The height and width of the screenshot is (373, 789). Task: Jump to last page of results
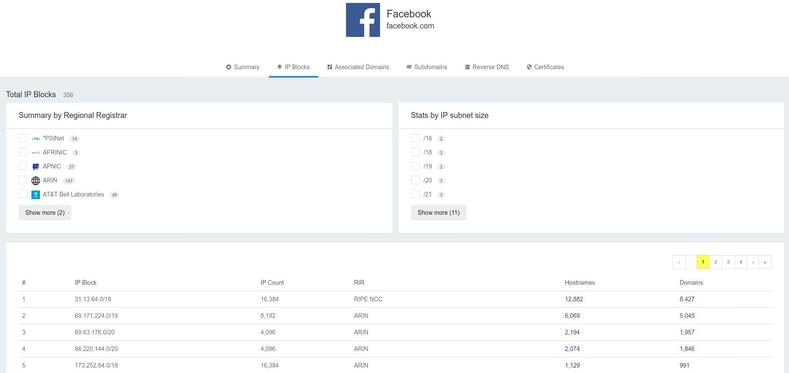[765, 262]
